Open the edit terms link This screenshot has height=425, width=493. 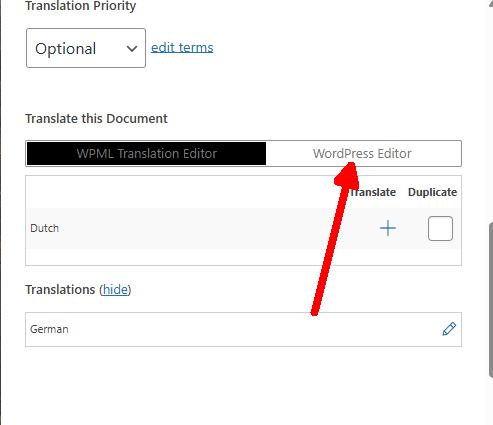(x=182, y=48)
